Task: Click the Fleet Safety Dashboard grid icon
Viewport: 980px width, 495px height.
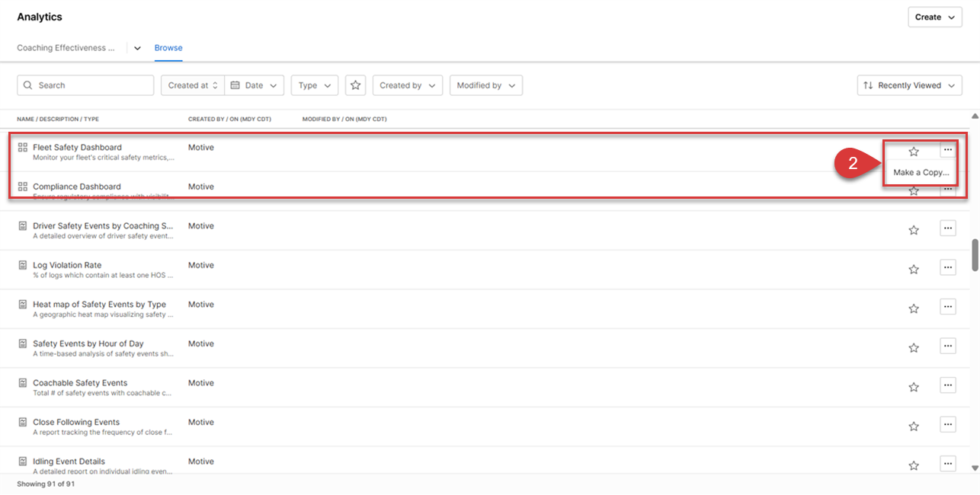Action: 21,147
